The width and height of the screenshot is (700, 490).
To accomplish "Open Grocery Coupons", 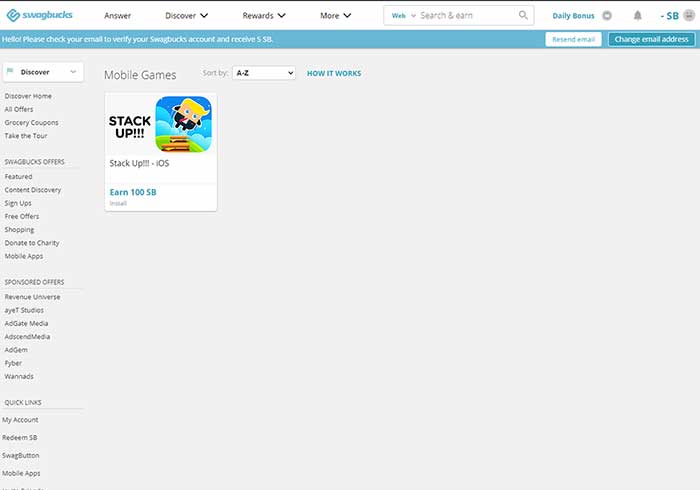I will pyautogui.click(x=31, y=122).
